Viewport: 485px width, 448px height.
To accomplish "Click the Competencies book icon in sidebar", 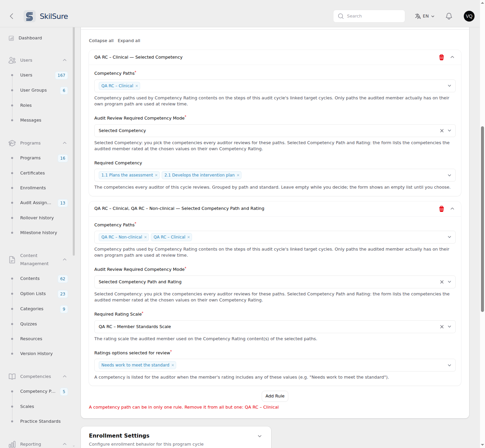I will (12, 377).
